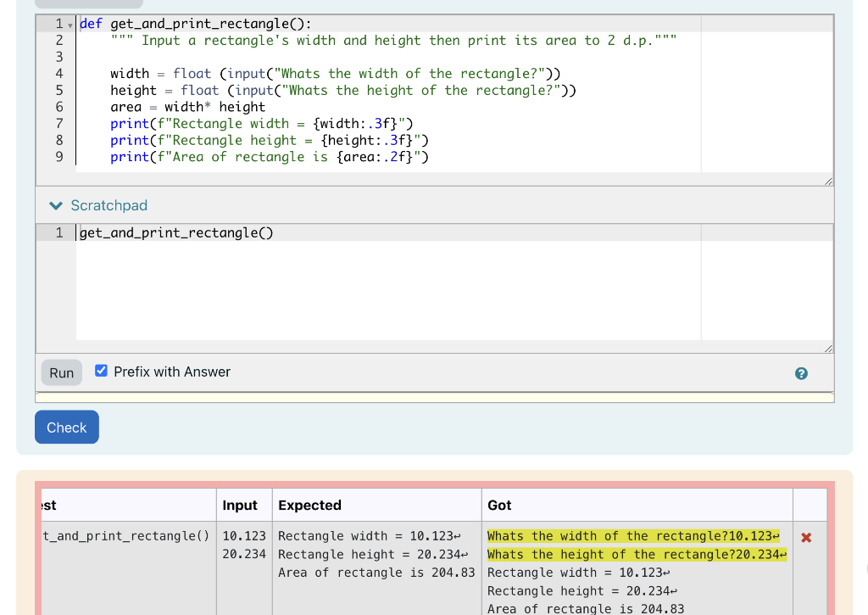The image size is (868, 615).
Task: Click the Run button
Action: click(x=60, y=372)
